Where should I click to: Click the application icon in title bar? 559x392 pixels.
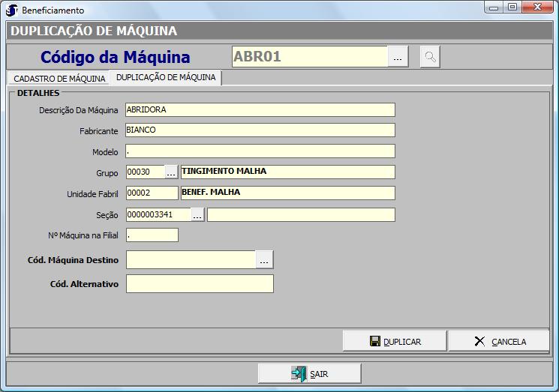[x=11, y=10]
